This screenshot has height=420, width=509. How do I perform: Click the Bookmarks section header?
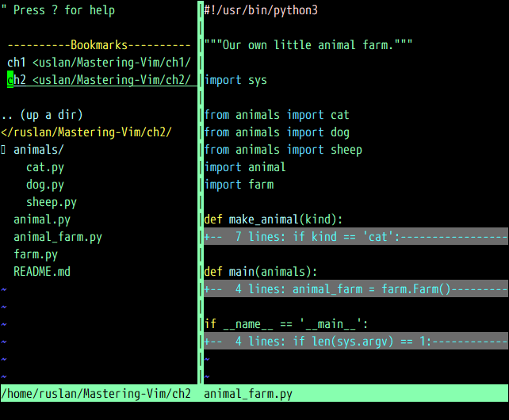click(99, 45)
